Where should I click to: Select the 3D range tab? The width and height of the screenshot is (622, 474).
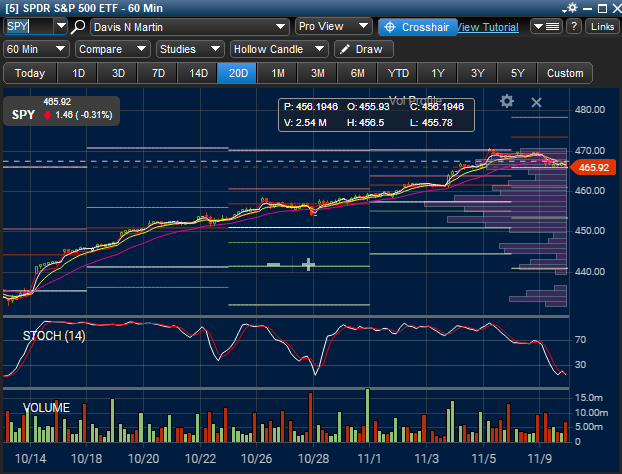118,73
